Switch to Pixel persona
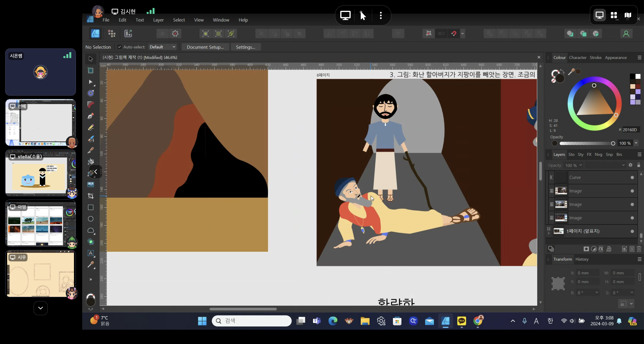Image resolution: width=644 pixels, height=344 pixels. click(x=112, y=33)
